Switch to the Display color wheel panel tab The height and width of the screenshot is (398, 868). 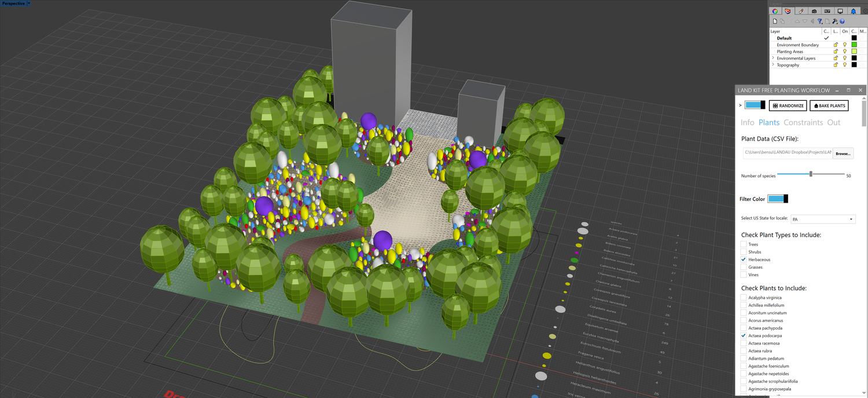click(x=775, y=10)
